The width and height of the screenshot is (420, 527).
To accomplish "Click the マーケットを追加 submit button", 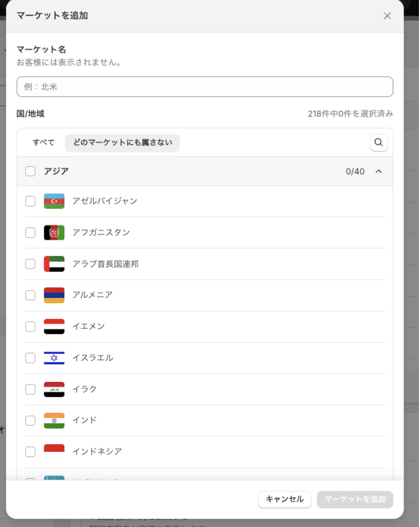I will click(x=355, y=499).
